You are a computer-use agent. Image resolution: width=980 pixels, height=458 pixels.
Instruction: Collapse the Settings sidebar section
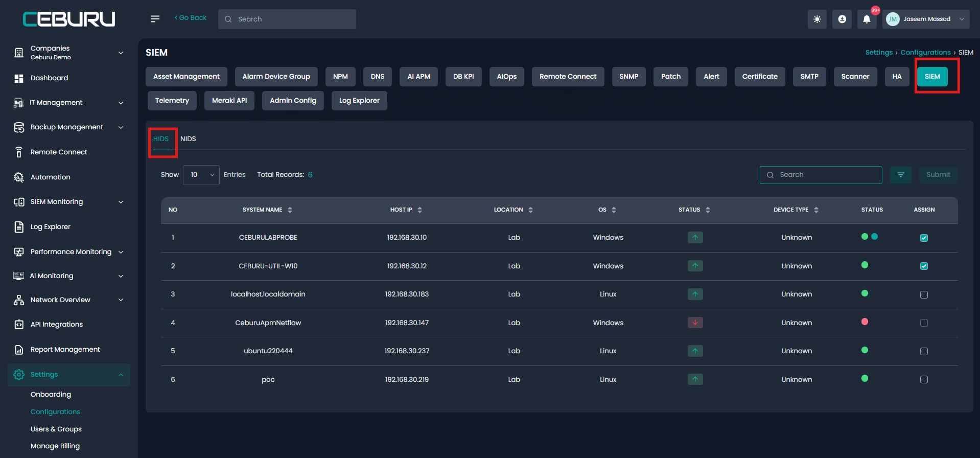tap(121, 375)
